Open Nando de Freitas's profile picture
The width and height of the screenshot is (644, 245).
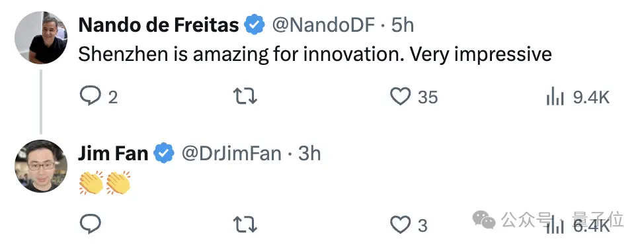tap(40, 38)
